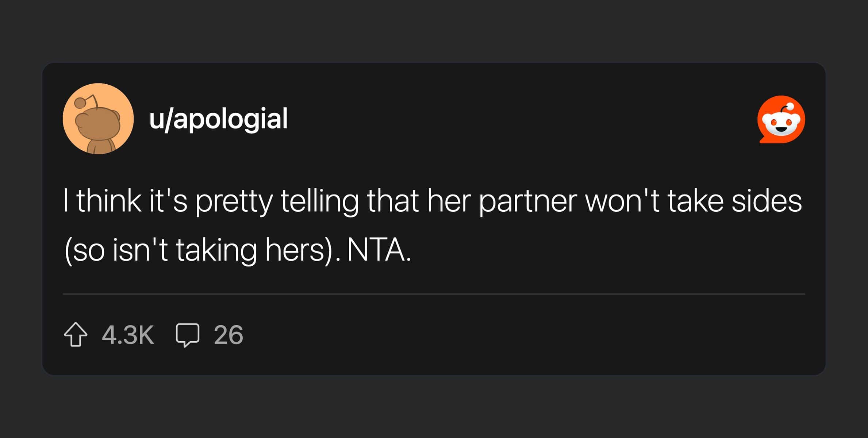This screenshot has height=438, width=868.
Task: Click the word "pretty" in the comment
Action: click(x=234, y=201)
